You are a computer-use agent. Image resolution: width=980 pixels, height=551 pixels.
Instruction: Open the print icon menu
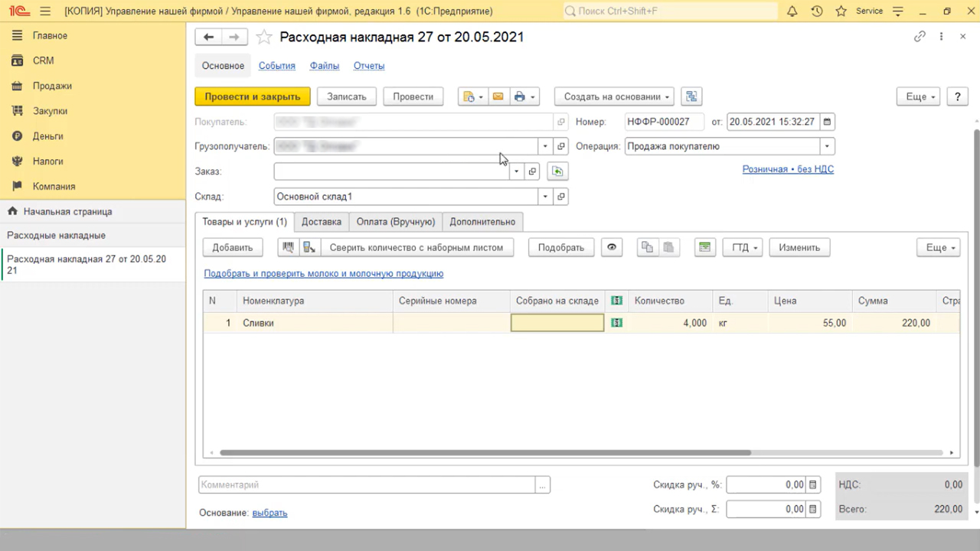pos(524,96)
